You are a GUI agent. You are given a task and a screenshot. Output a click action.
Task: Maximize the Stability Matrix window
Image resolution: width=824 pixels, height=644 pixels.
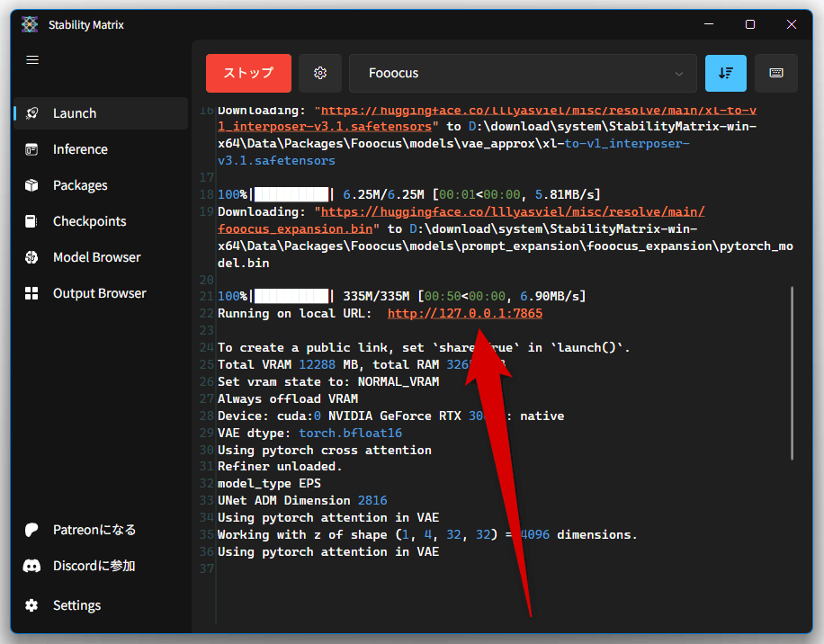[750, 24]
